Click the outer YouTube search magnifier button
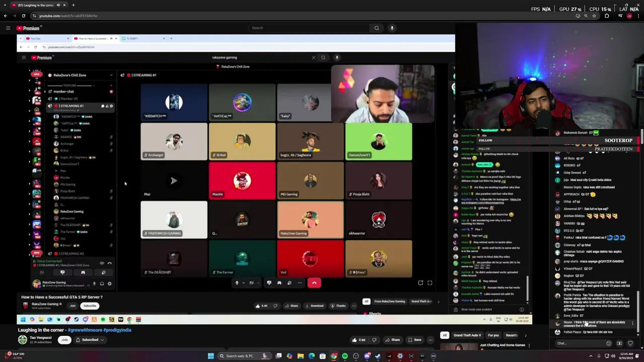644x362 pixels. (x=376, y=28)
